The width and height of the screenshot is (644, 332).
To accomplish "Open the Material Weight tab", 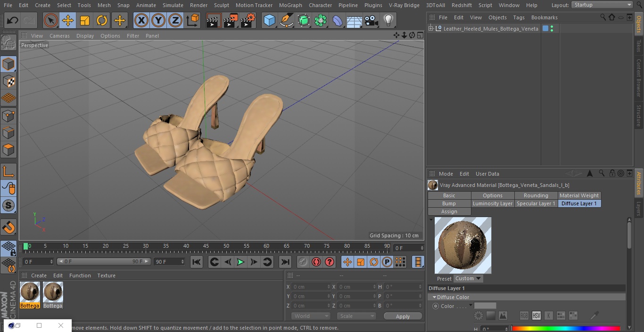I will click(579, 195).
